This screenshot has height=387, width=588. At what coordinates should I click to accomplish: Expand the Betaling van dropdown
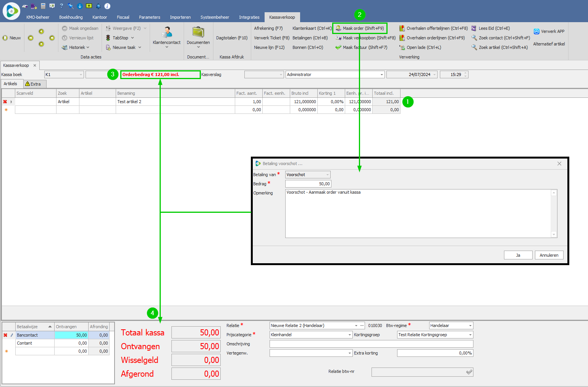tap(327, 175)
